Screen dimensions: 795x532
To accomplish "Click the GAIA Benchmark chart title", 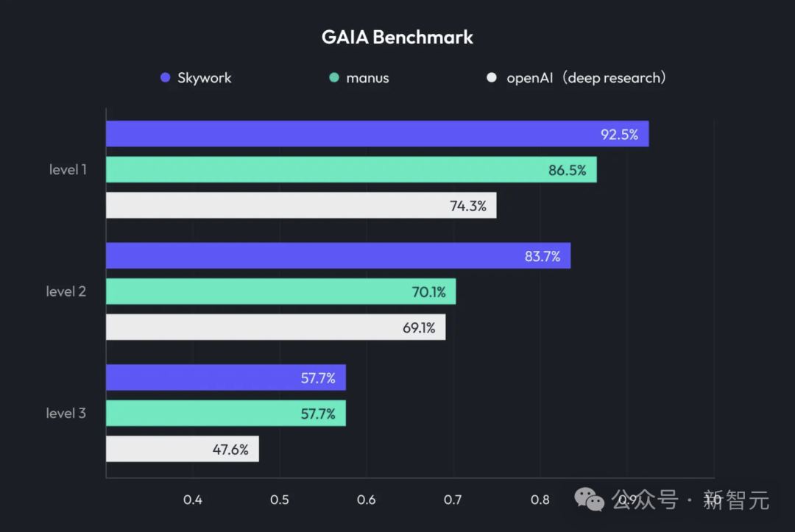I will coord(397,37).
